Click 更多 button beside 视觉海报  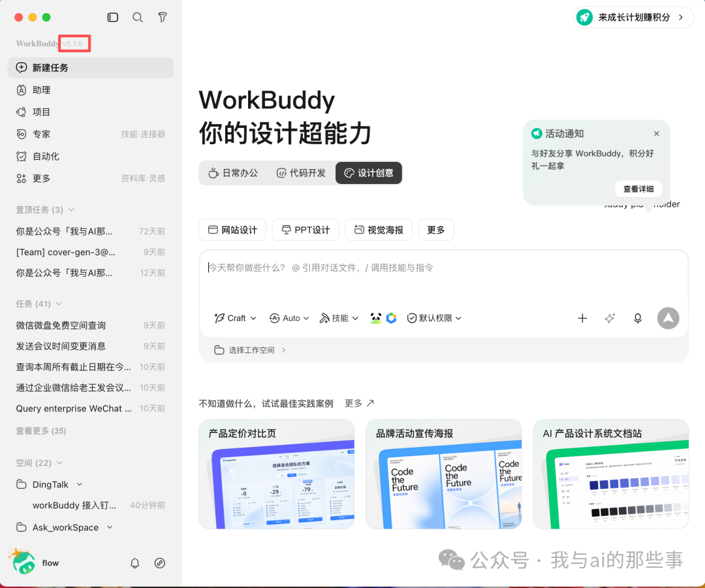click(x=436, y=230)
